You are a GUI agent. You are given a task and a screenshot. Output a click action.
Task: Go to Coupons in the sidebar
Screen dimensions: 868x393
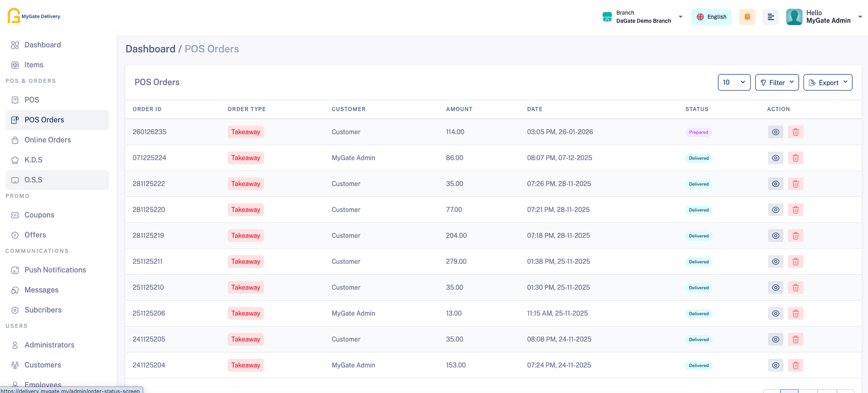[39, 215]
